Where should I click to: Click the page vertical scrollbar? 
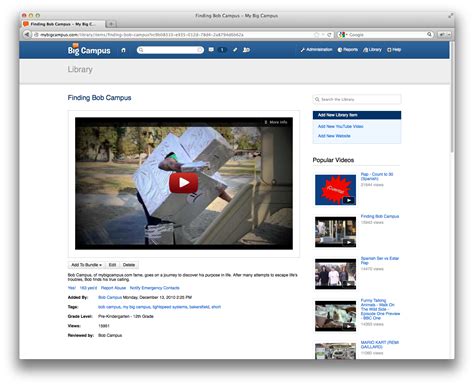(x=452, y=97)
